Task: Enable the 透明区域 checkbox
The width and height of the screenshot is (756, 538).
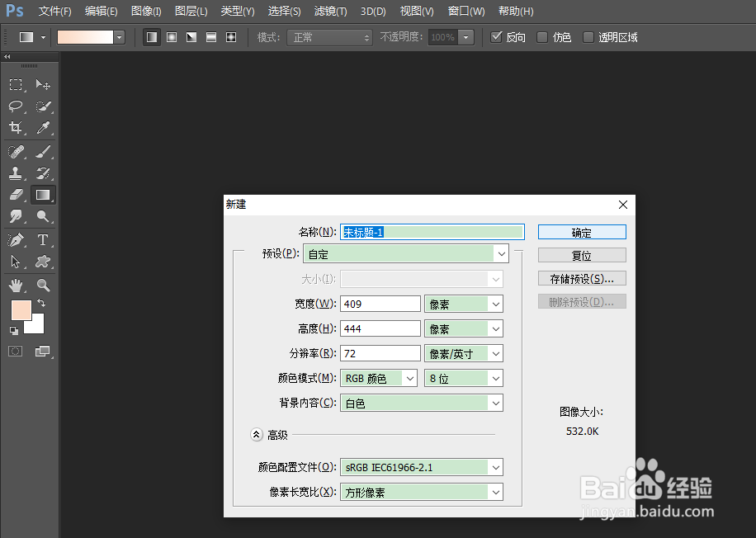Action: [x=588, y=37]
